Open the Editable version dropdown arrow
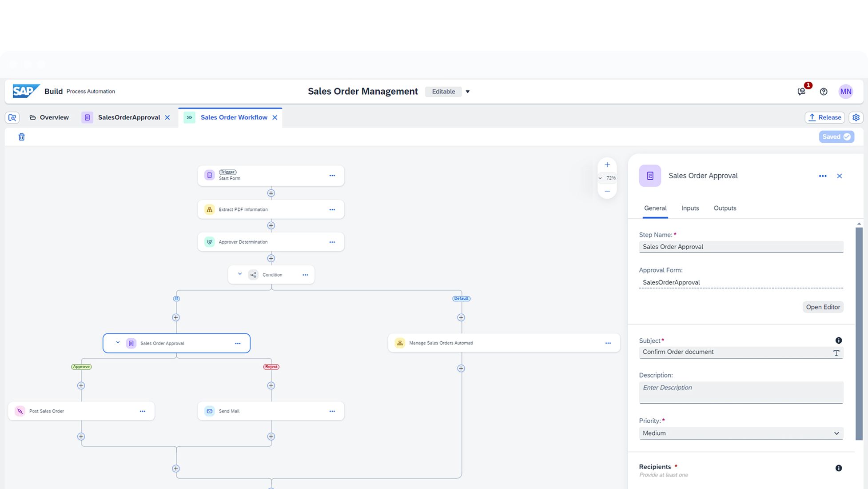This screenshot has width=868, height=489. [x=467, y=92]
